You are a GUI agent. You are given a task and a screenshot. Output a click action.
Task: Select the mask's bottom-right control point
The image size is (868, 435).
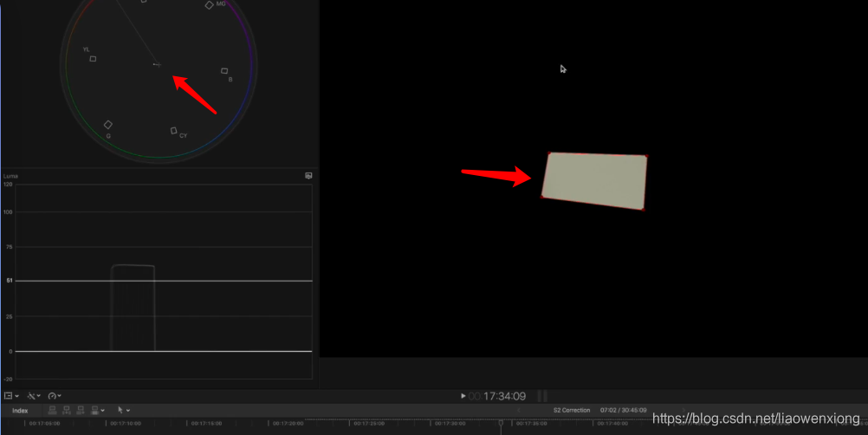(x=643, y=209)
